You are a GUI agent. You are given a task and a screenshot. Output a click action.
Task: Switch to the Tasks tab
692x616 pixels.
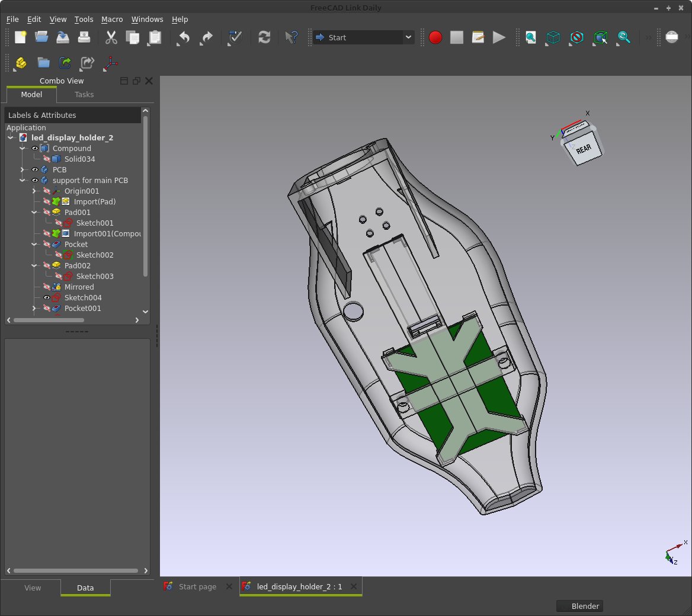[x=84, y=94]
